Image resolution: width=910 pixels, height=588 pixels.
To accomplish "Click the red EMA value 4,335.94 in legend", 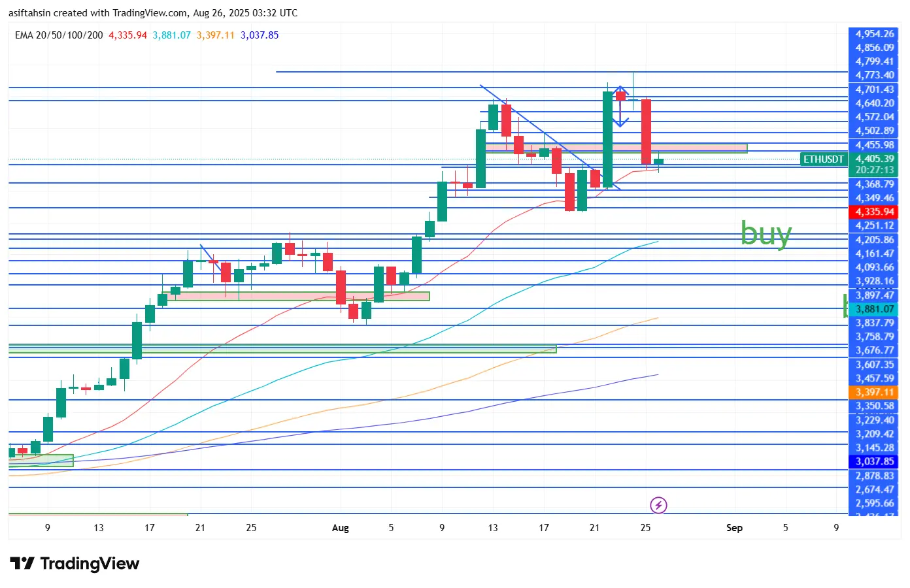I will (x=127, y=35).
